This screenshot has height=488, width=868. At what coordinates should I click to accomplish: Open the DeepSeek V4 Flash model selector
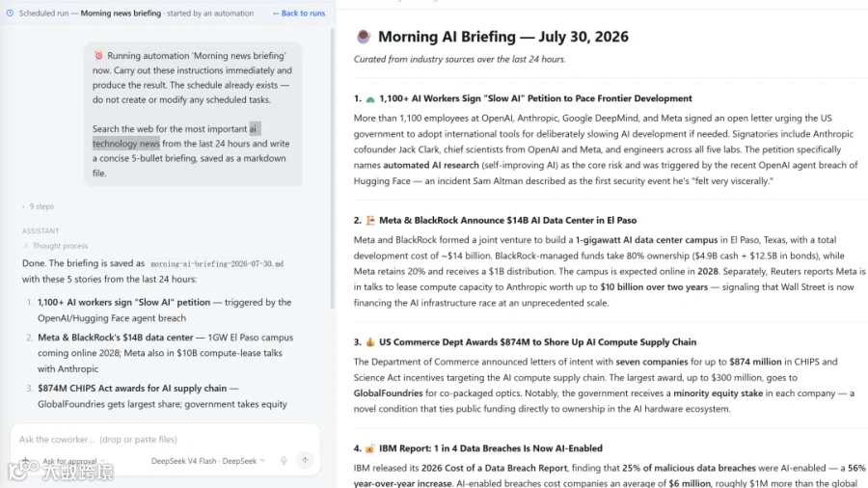[208, 461]
